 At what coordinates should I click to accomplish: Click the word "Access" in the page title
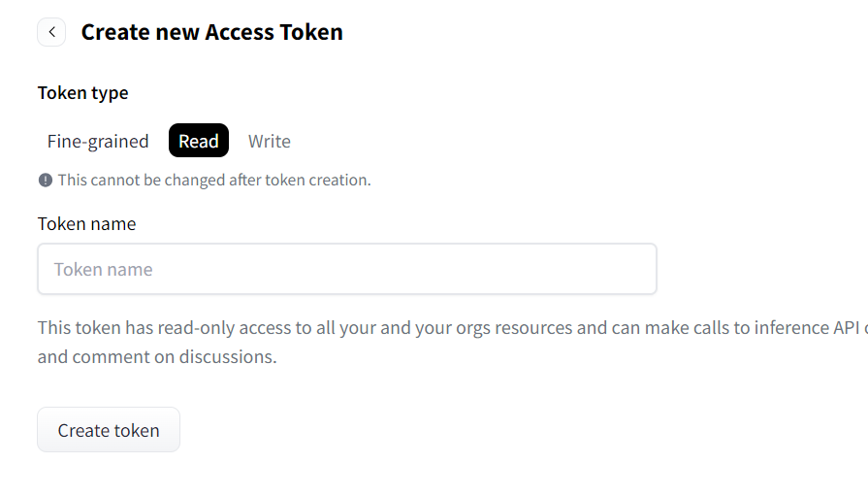[241, 32]
